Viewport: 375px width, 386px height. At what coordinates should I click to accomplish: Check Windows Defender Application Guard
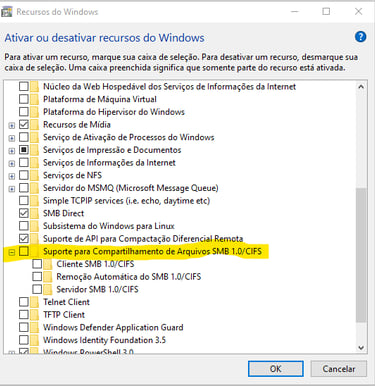(x=24, y=327)
